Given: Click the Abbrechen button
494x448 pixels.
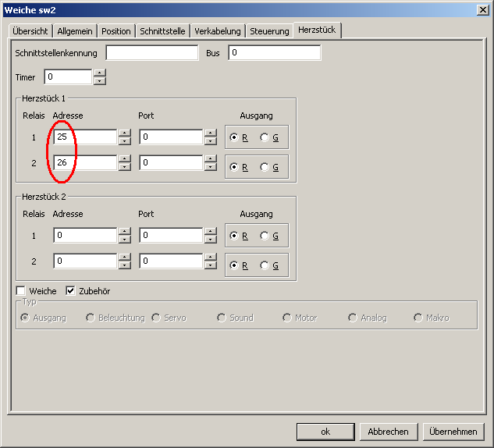Looking at the screenshot, I should coord(389,432).
